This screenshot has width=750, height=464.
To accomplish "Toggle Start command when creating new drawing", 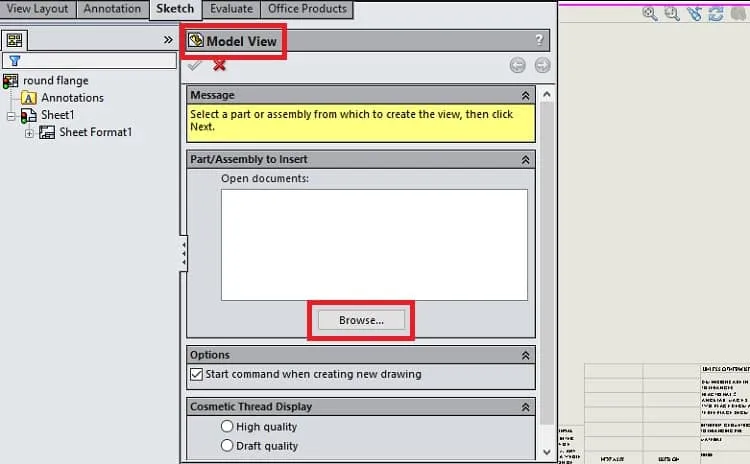I will [x=196, y=374].
